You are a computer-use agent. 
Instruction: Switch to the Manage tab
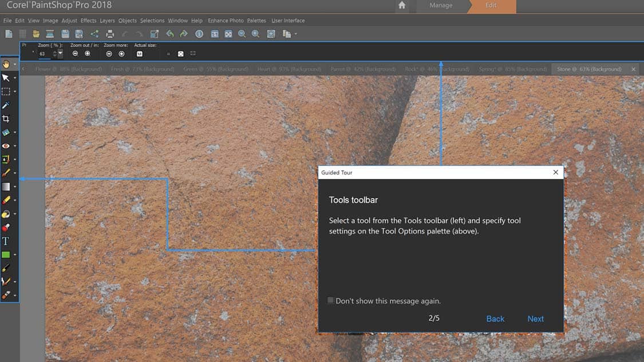(x=441, y=6)
